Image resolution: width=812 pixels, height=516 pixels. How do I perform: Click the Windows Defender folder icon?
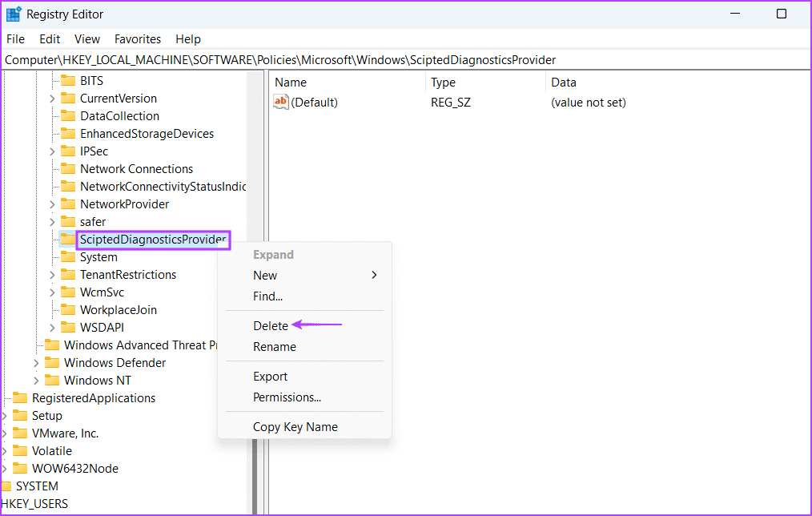(x=52, y=363)
